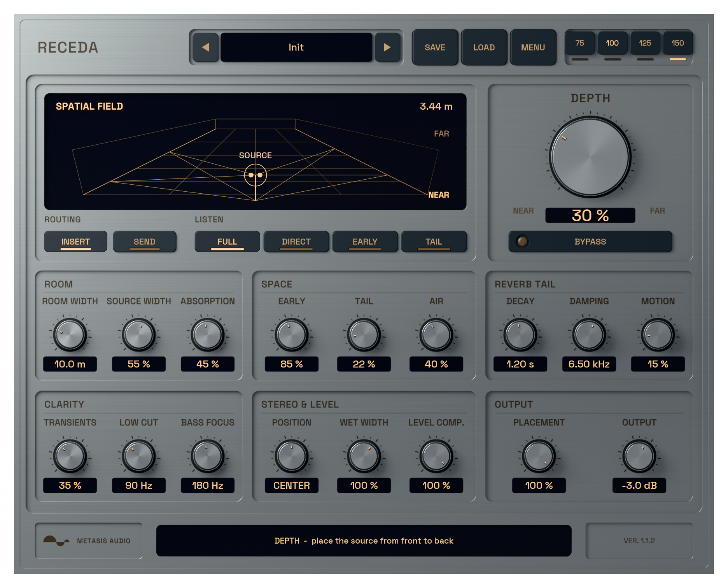Screen dimensions: 728x588
Task: Click the TRANSIENTS knob
Action: (70, 456)
